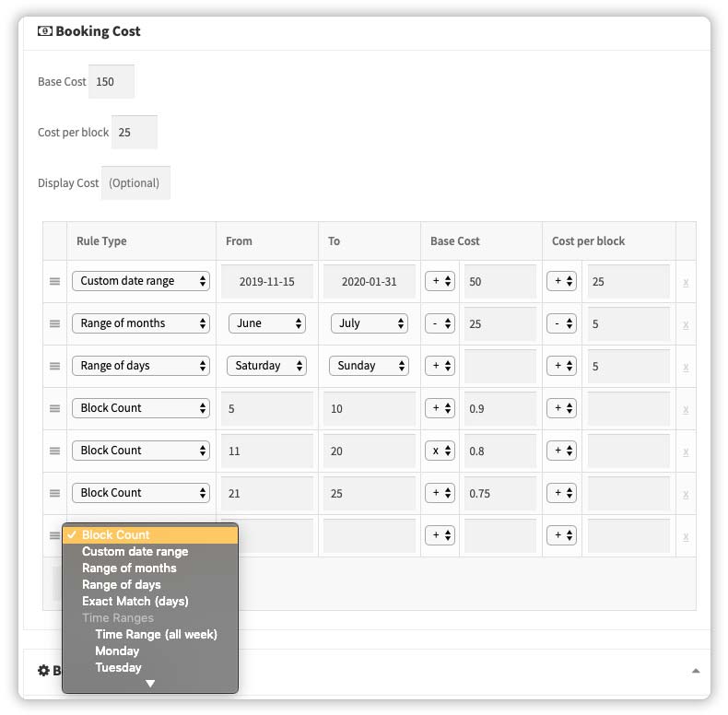Open the minus base cost modifier for months row
The height and width of the screenshot is (715, 728).
(x=440, y=323)
